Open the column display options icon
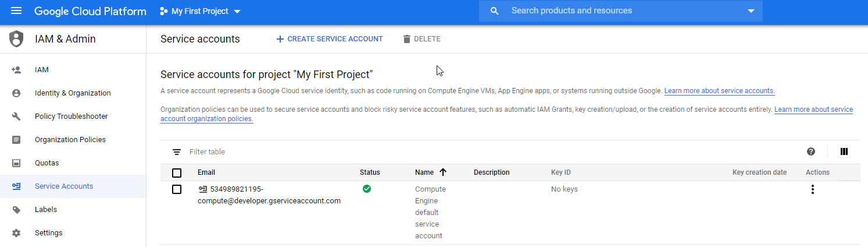The image size is (868, 247). pyautogui.click(x=844, y=151)
